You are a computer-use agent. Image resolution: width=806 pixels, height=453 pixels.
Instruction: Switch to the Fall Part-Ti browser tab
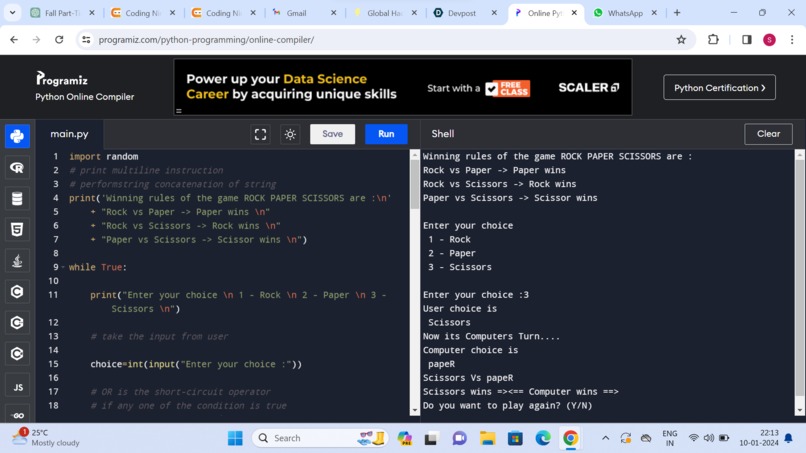pyautogui.click(x=62, y=13)
